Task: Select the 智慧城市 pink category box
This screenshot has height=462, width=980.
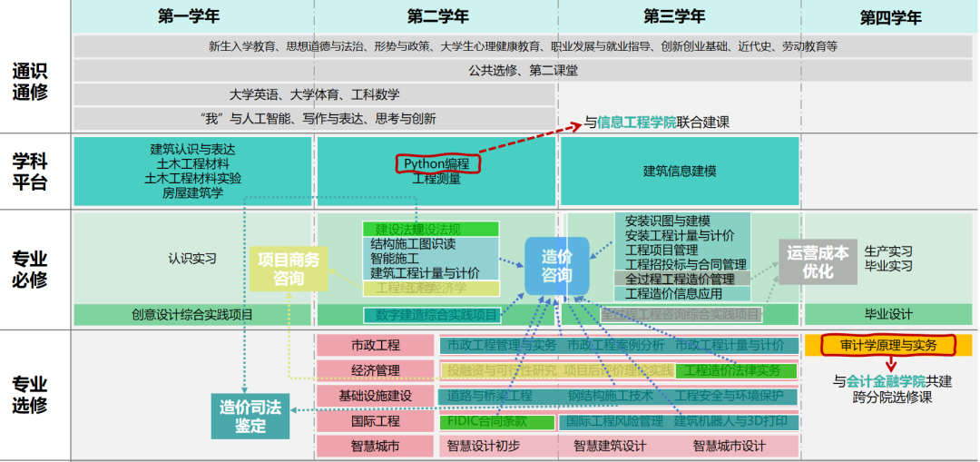Action: click(375, 447)
